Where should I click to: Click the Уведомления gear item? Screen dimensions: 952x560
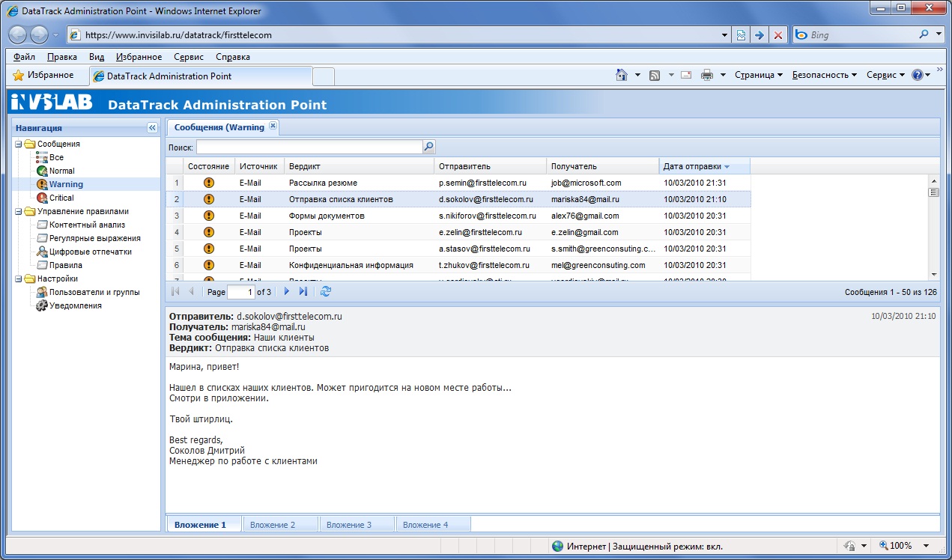(75, 305)
